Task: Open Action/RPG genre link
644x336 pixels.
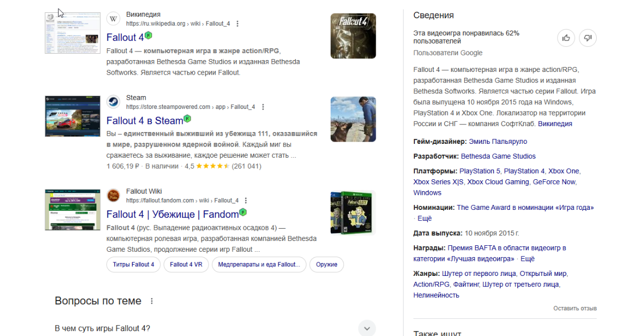Action: click(x=431, y=284)
